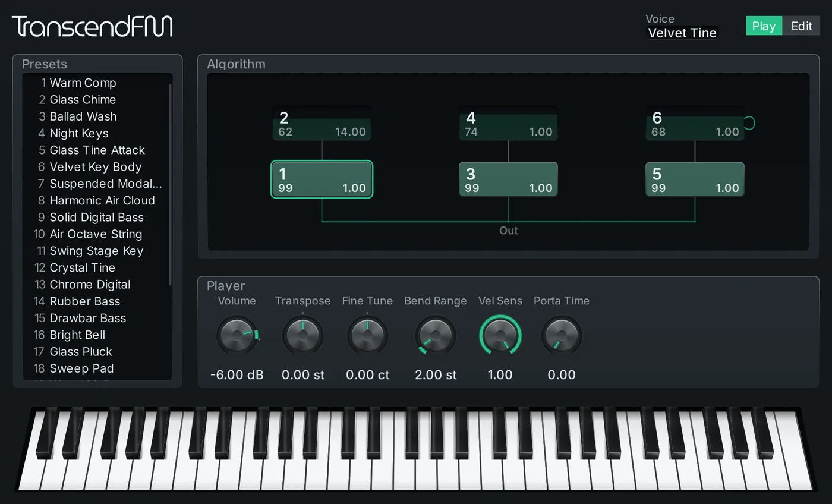Select operator 2 modulator box
832x504 pixels.
pos(322,123)
